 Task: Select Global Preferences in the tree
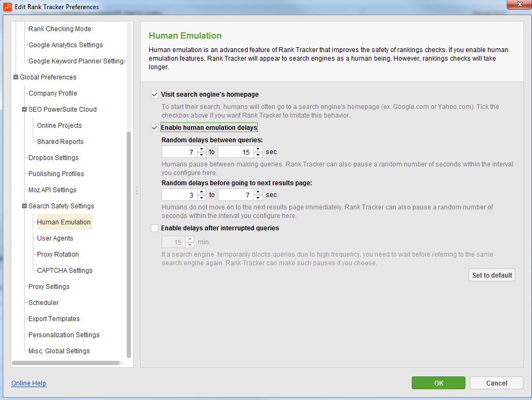tap(48, 77)
